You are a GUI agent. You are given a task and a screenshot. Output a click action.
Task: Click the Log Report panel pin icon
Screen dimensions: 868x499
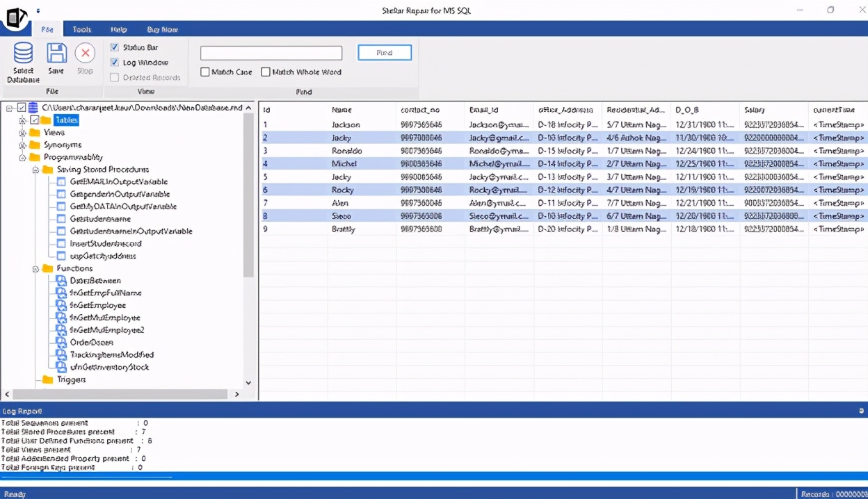tap(862, 411)
